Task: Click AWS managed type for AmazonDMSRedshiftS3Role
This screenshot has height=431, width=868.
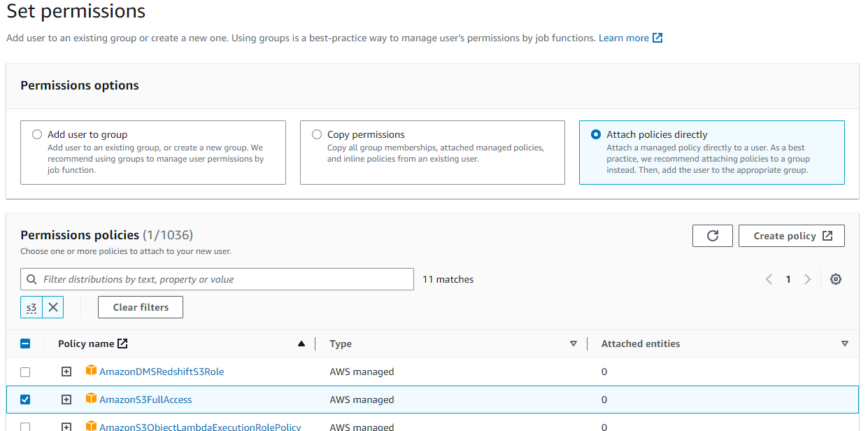Action: [362, 372]
